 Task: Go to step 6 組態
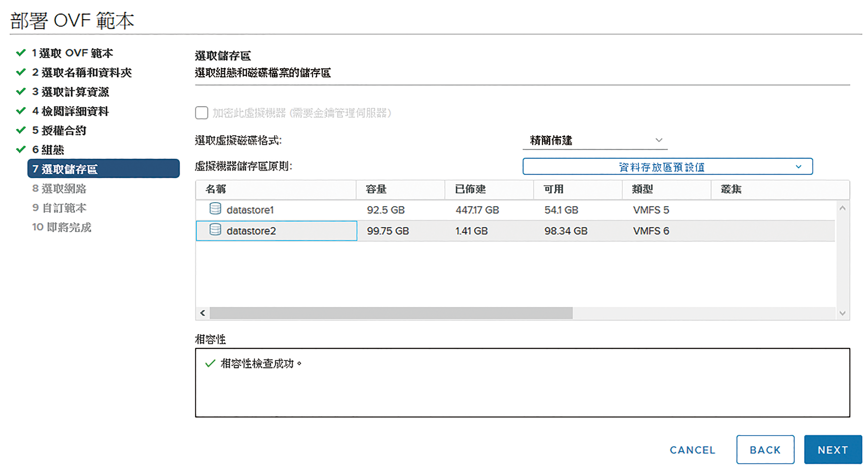pos(48,150)
